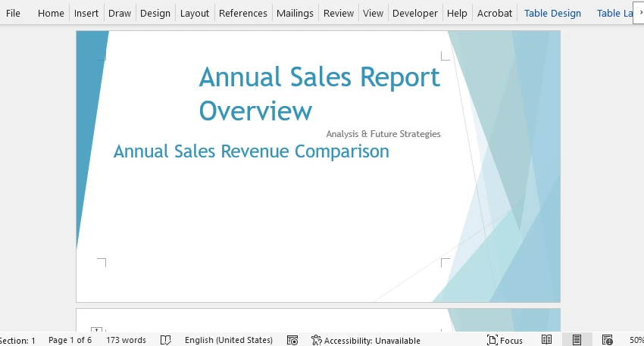Click the macro recording icon in status bar

(292, 340)
